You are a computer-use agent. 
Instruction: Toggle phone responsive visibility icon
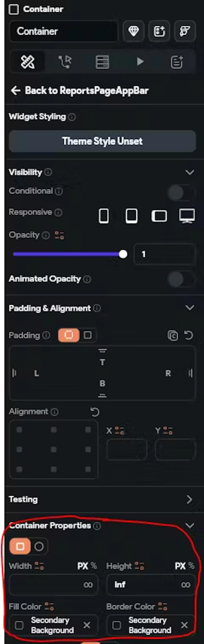click(x=104, y=216)
